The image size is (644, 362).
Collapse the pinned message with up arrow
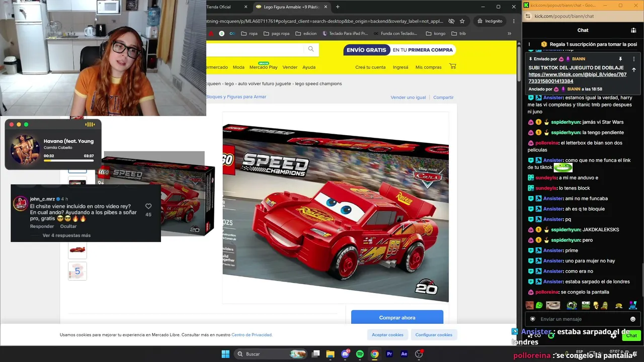(633, 70)
